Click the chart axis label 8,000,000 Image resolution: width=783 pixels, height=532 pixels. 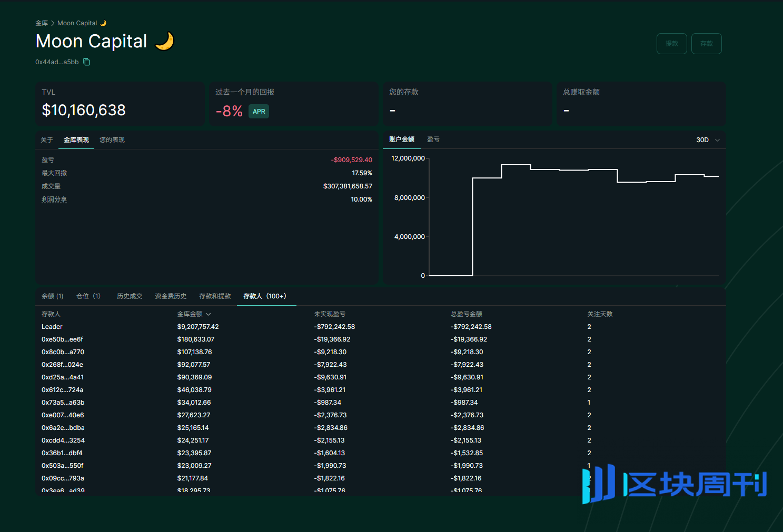[410, 198]
